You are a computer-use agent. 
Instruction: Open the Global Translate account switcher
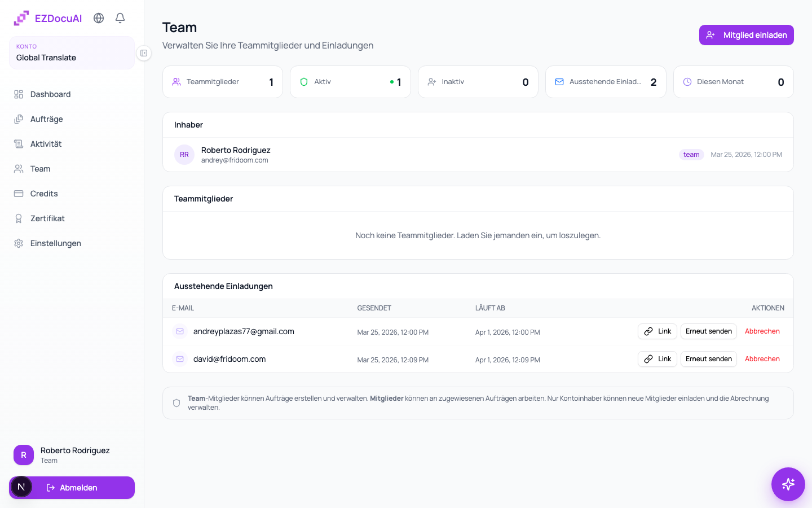(x=72, y=52)
